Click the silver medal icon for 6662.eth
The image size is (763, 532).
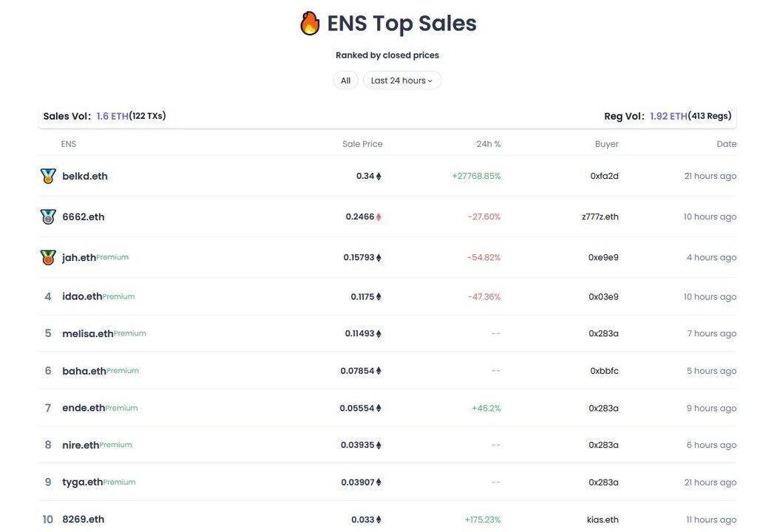pos(48,216)
